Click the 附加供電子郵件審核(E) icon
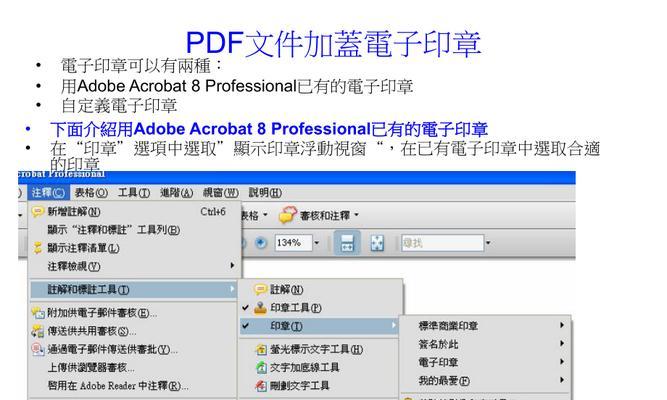Viewport: 667px width, 400px height. pyautogui.click(x=38, y=313)
